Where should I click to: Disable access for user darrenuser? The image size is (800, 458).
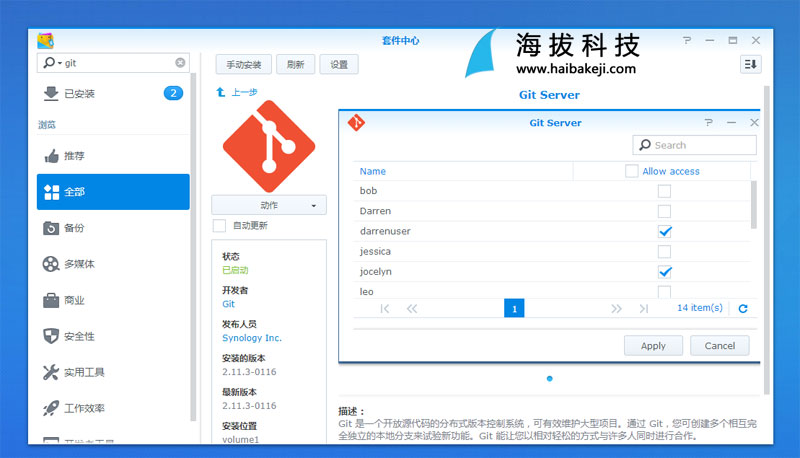pyautogui.click(x=664, y=232)
